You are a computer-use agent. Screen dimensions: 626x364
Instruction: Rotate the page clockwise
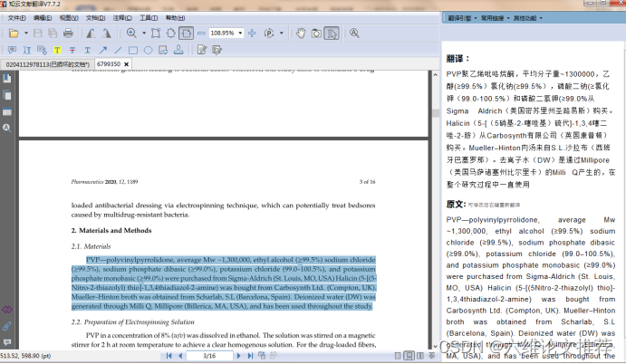(x=106, y=34)
